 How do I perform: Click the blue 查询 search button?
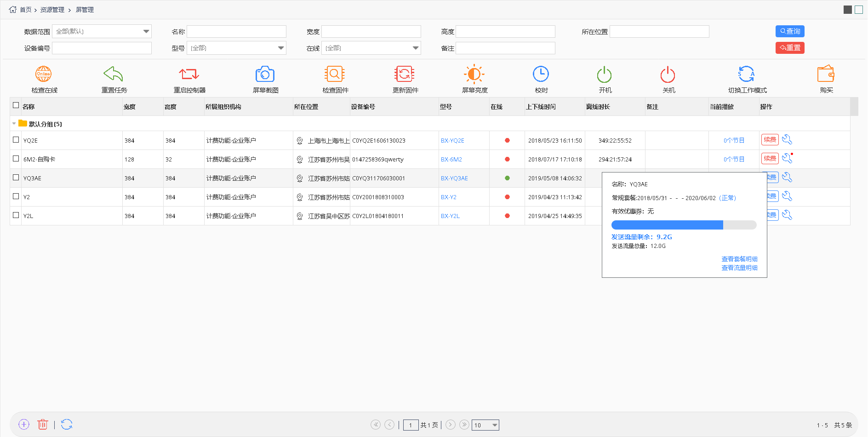point(790,31)
